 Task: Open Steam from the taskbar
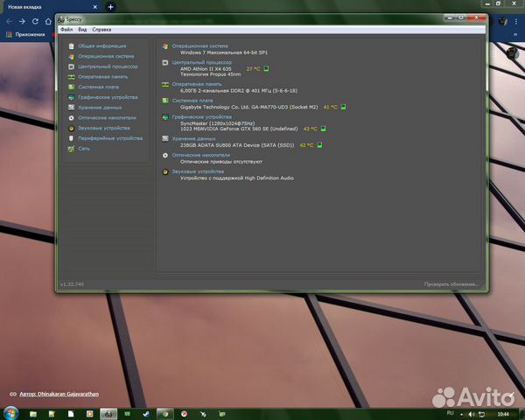pos(146,414)
